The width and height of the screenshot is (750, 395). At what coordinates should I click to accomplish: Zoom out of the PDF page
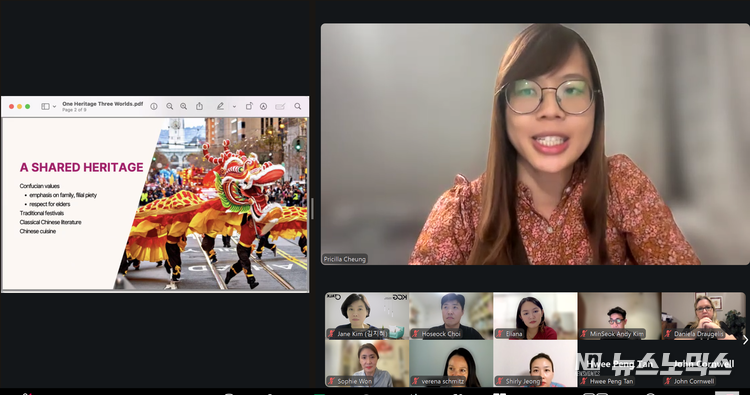click(x=170, y=106)
